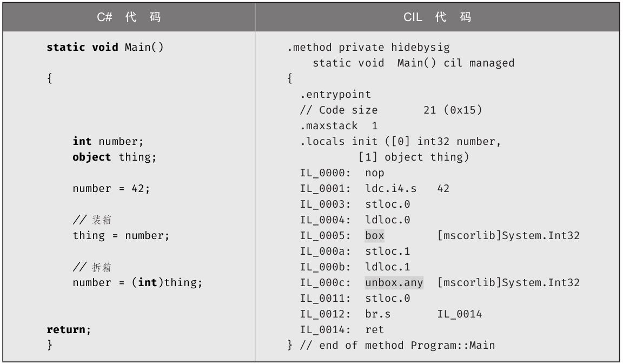Viewport: 623px width, 364px height.
Task: Click the ".entrypoint" directive
Action: click(335, 94)
